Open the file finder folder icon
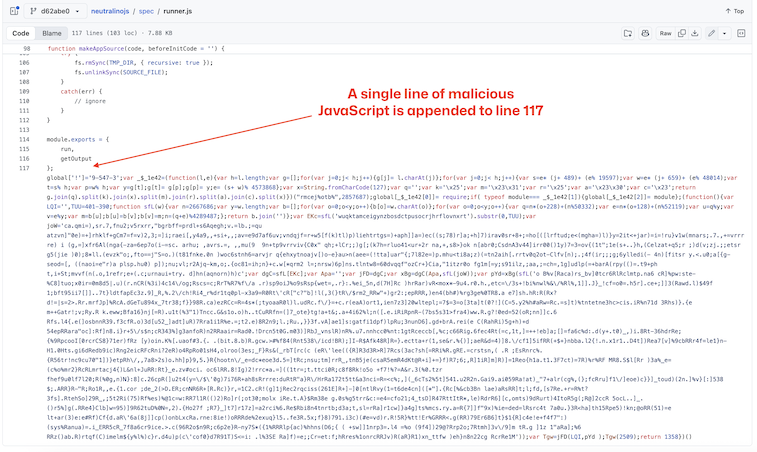The width and height of the screenshot is (757, 452). pos(628,33)
